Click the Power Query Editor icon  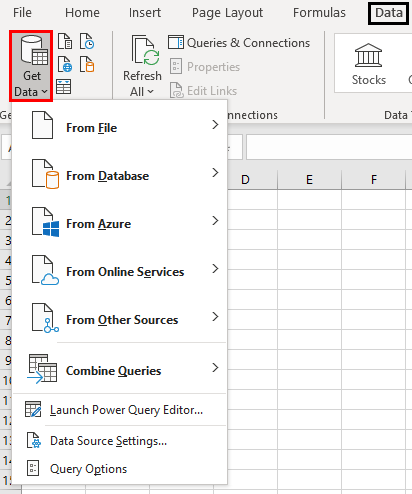(x=33, y=409)
